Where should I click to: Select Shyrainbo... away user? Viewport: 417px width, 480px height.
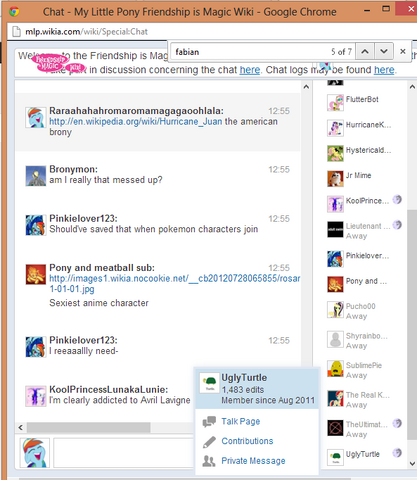(363, 340)
